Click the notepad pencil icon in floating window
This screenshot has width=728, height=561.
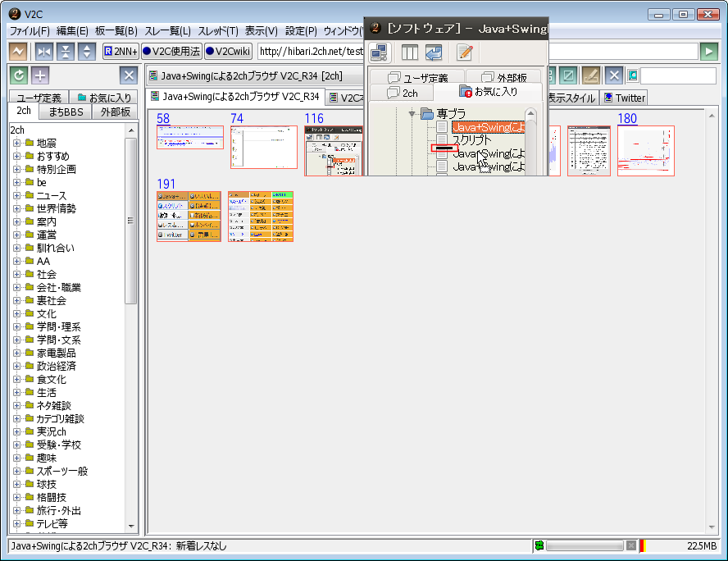(x=465, y=53)
